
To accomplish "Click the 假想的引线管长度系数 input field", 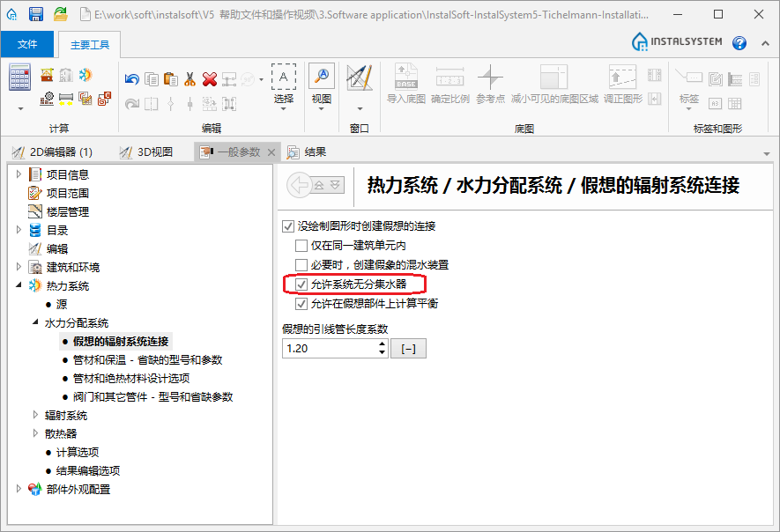I will [x=329, y=348].
